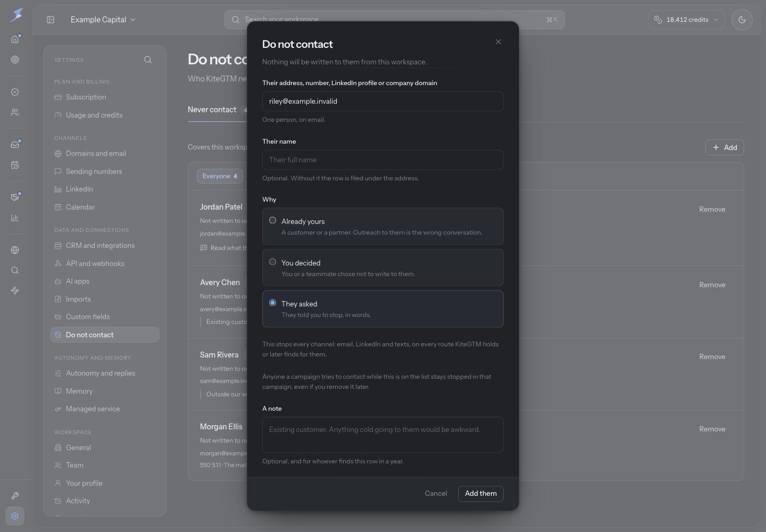Collapse the sidebar panel icon
Viewport: 766px width, 532px height.
pyautogui.click(x=51, y=20)
